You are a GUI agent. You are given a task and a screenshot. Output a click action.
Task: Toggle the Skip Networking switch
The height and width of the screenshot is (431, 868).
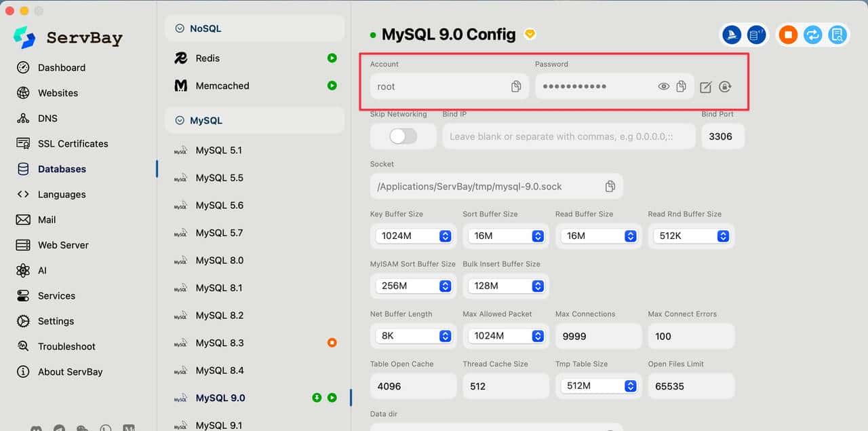[x=403, y=136]
